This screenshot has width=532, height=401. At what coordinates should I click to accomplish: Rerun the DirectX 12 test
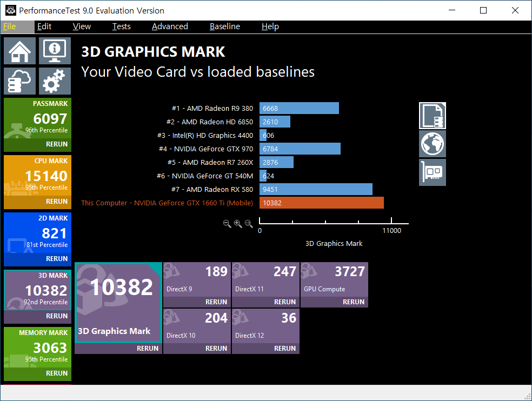265,349
